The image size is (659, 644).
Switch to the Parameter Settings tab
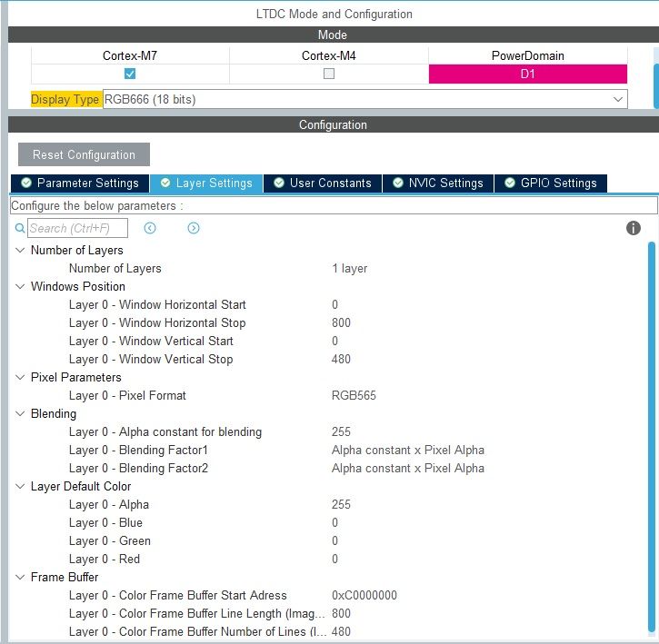tap(80, 183)
